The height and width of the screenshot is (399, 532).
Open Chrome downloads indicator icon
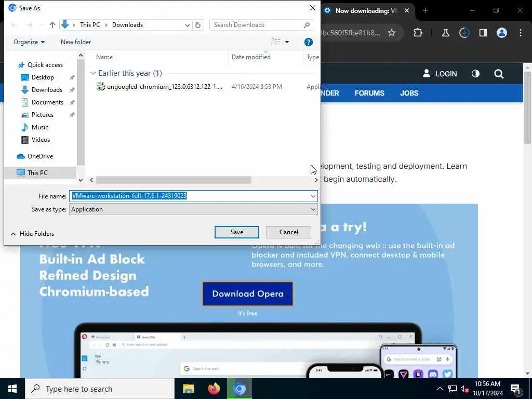pyautogui.click(x=464, y=33)
